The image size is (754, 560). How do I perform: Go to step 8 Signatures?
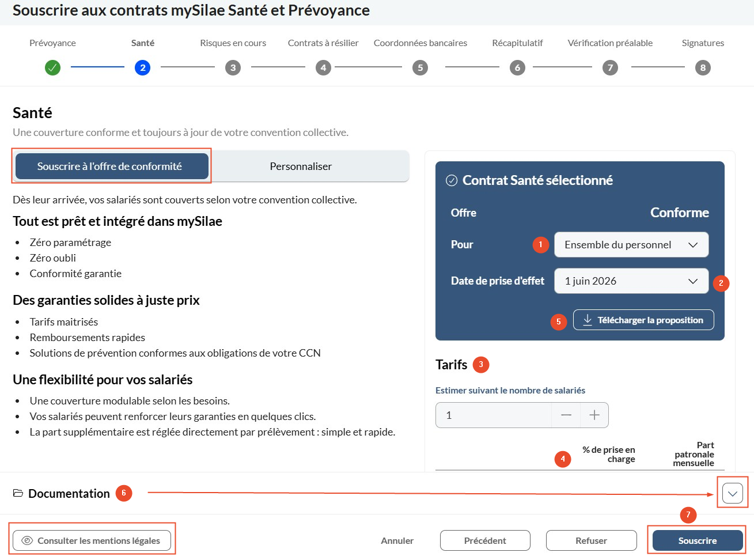tap(703, 68)
